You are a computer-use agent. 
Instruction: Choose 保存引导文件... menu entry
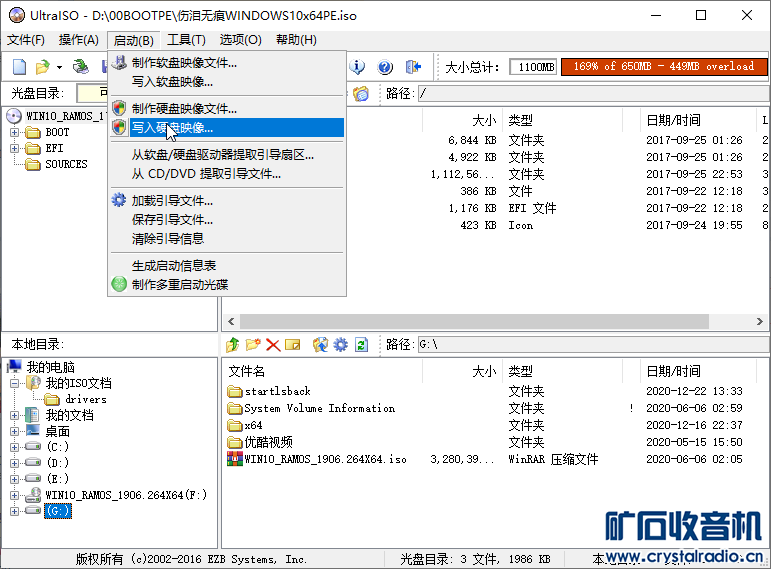(227, 220)
